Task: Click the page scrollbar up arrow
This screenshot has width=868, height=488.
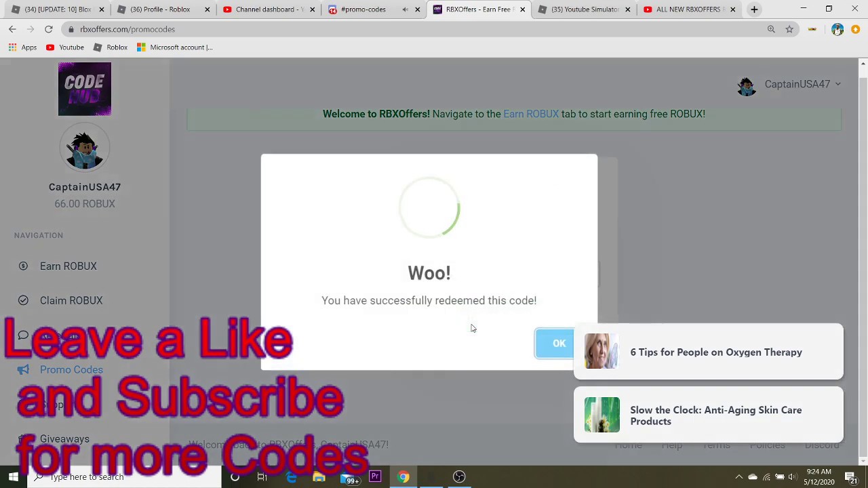Action: click(x=863, y=64)
